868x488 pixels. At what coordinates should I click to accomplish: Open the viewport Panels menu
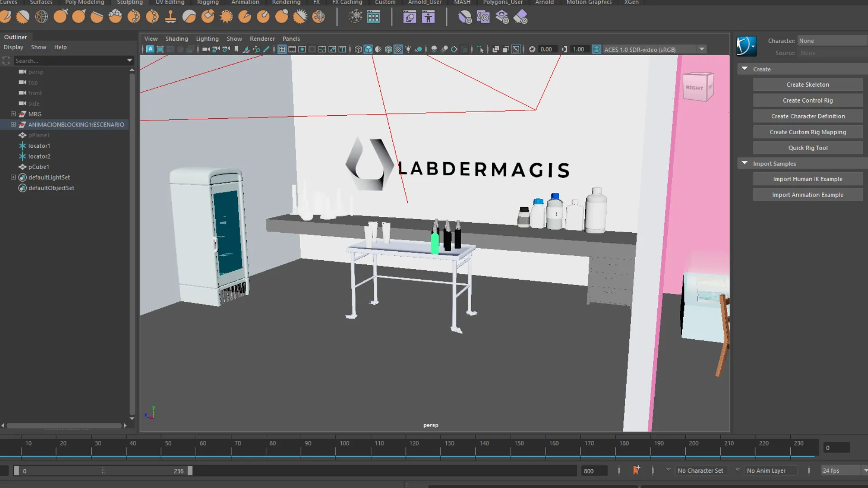click(x=291, y=39)
